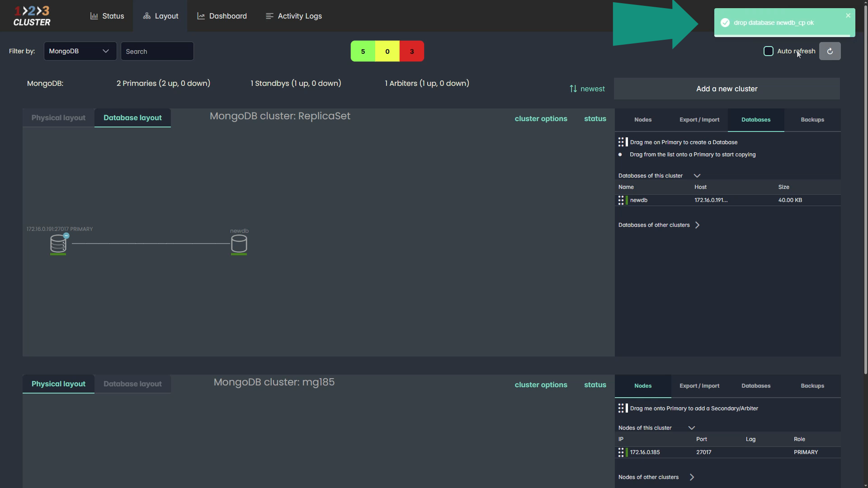This screenshot has width=868, height=488.
Task: Click the Status bar-chart icon
Action: tap(94, 16)
